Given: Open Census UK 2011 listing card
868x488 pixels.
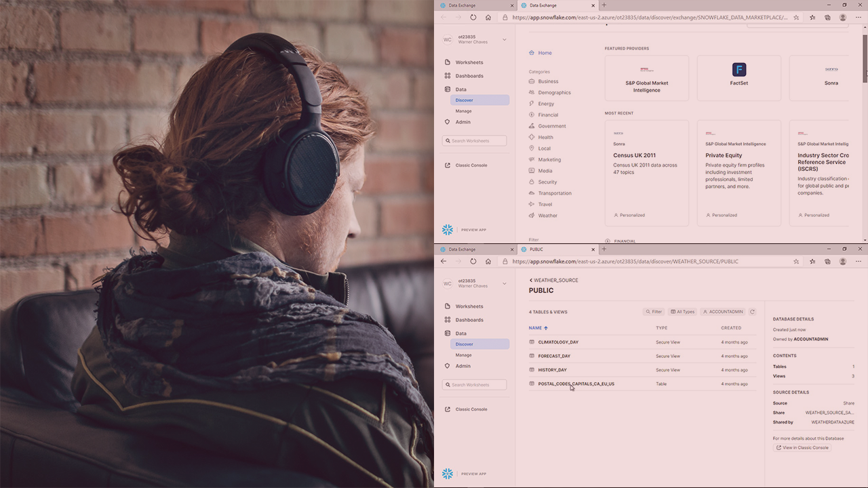Looking at the screenshot, I should point(647,174).
